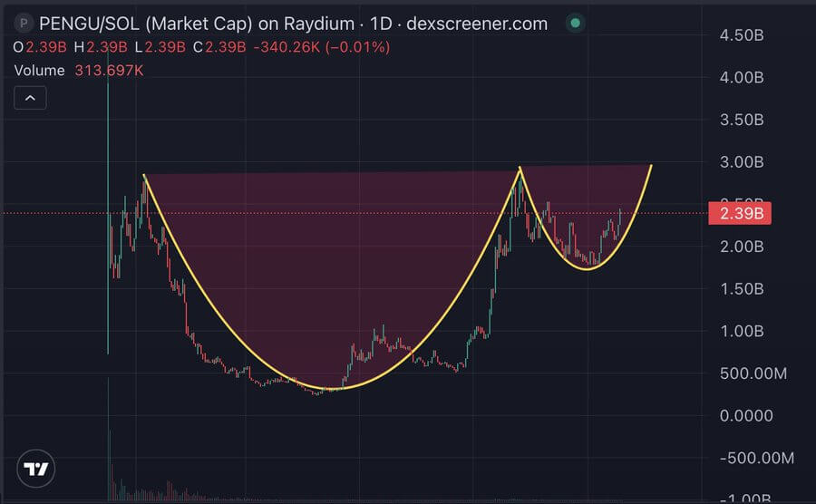This screenshot has height=504, width=816.
Task: Click the Volume indicator label
Action: point(40,70)
